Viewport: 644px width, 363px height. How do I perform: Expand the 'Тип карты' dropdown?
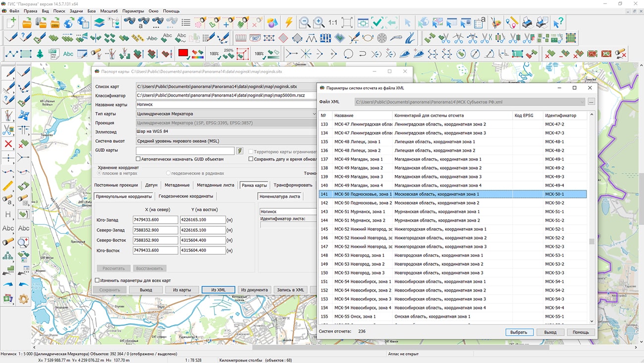314,114
